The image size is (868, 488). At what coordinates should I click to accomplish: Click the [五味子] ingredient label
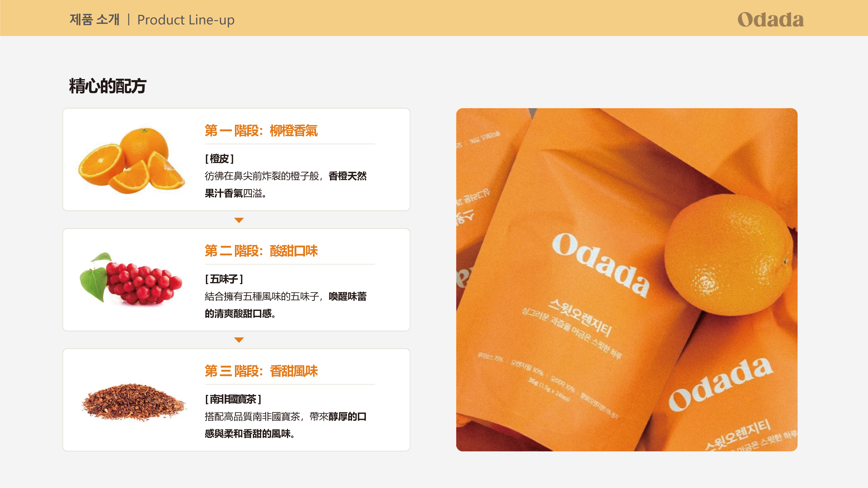(224, 279)
